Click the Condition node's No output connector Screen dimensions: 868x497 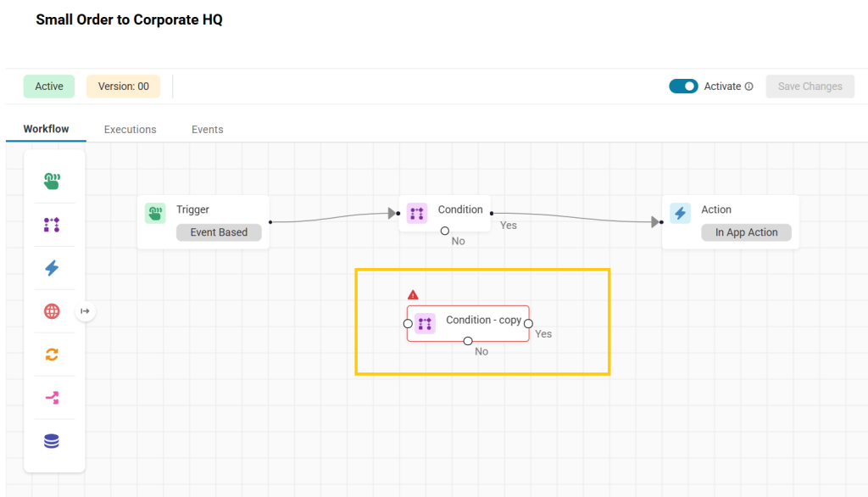pos(445,231)
